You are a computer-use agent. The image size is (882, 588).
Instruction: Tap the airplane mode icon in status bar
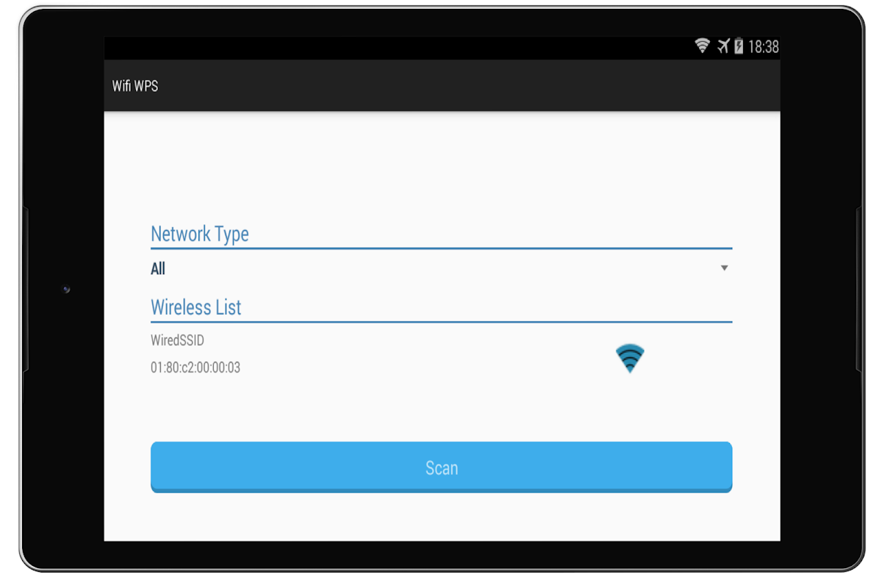coord(723,46)
